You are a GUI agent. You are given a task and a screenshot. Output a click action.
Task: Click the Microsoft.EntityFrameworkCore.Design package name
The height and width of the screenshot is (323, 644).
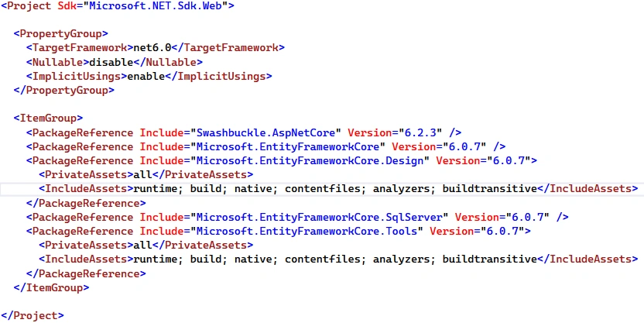coord(310,160)
